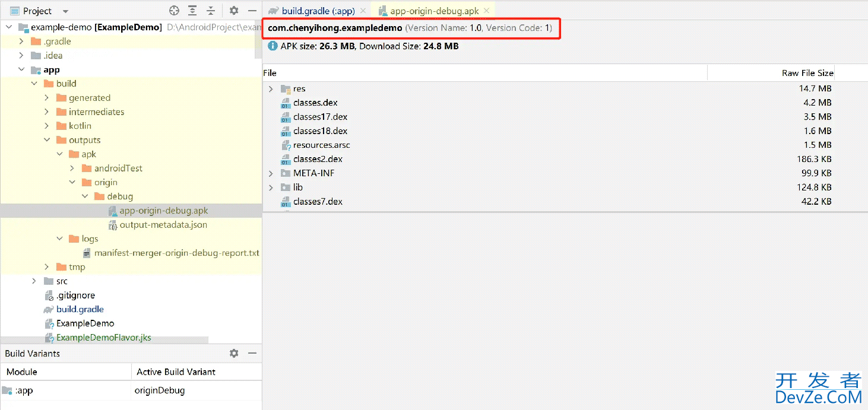Expand the src folder
The height and width of the screenshot is (410, 868).
click(34, 281)
